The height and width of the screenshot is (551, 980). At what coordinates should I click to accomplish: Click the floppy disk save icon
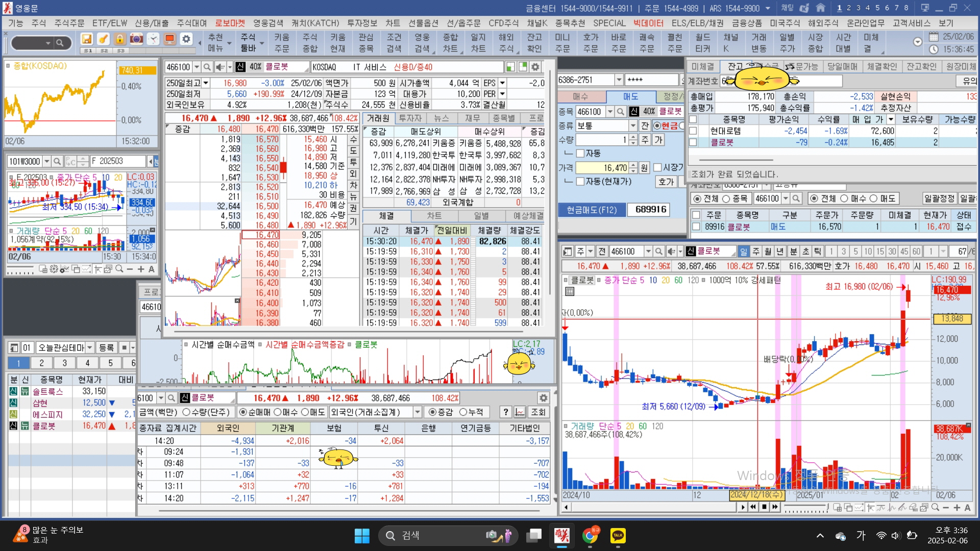(x=87, y=39)
